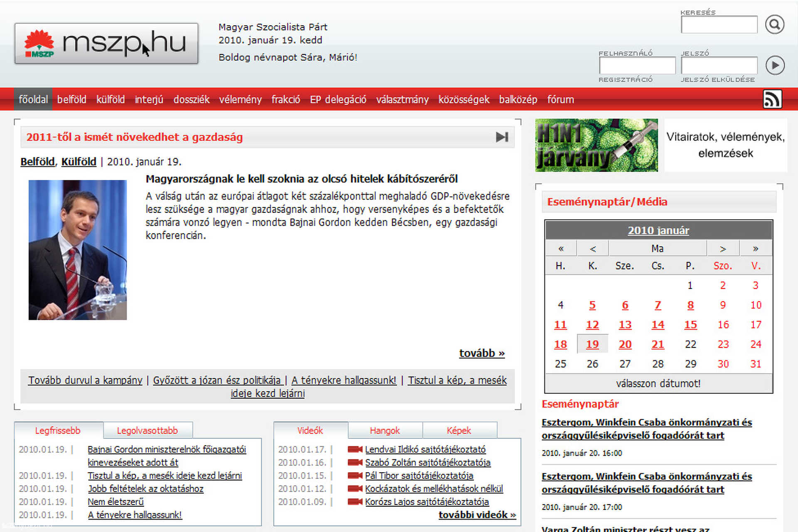Click video icon beside Korózs Lajos sajtótájékoztatója
Screen dimensions: 798x532
click(x=355, y=502)
